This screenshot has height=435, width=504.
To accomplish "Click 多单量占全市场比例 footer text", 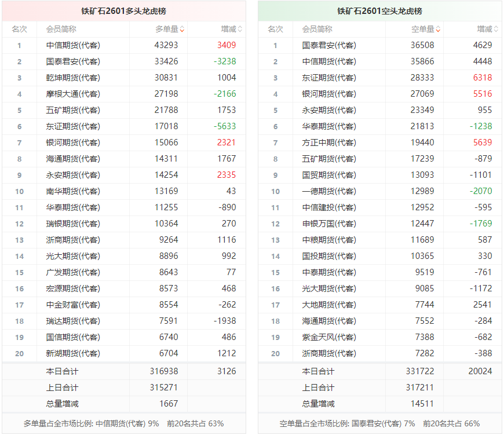I will [92, 424].
